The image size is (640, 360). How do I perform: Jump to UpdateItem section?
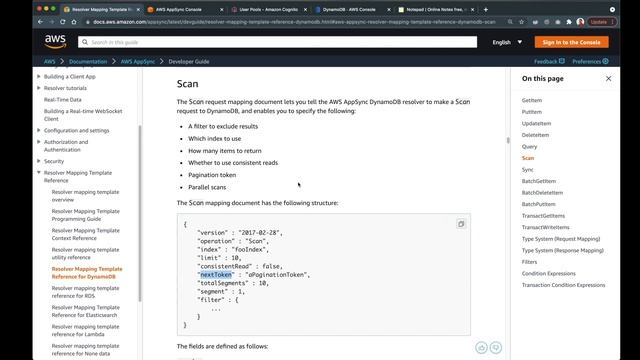pos(536,123)
